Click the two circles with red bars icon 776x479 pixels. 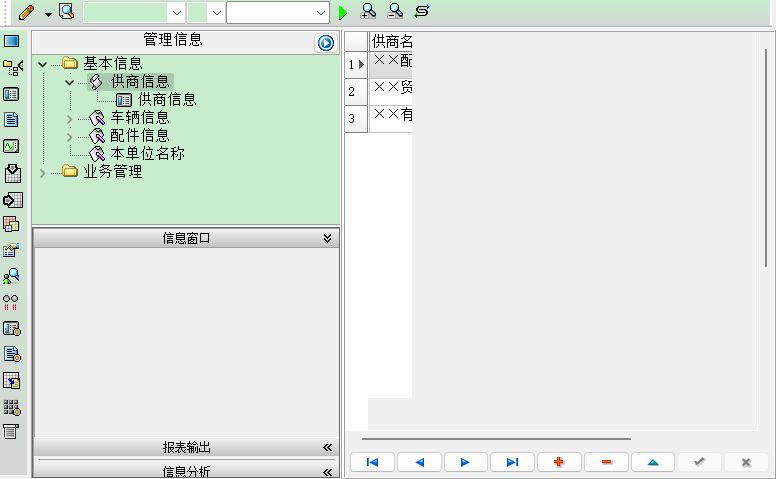coord(11,302)
